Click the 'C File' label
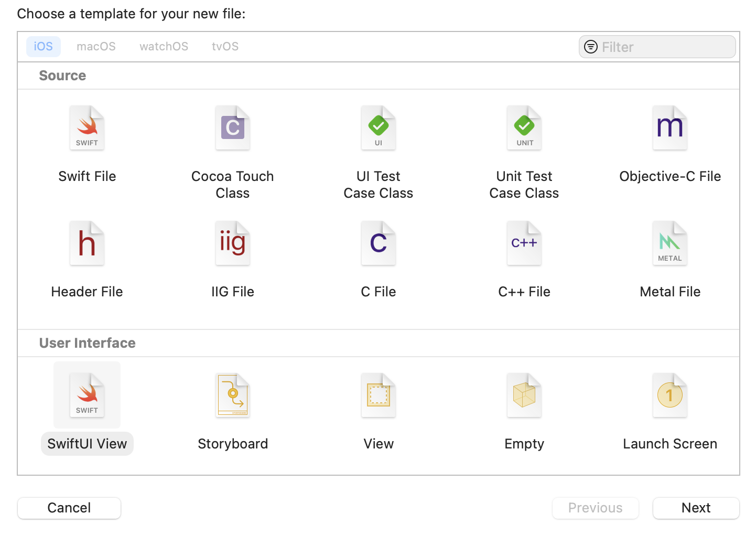 coord(379,292)
